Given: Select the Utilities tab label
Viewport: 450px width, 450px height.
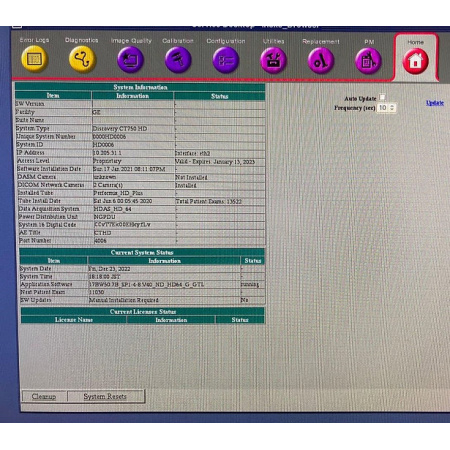Looking at the screenshot, I should [273, 41].
